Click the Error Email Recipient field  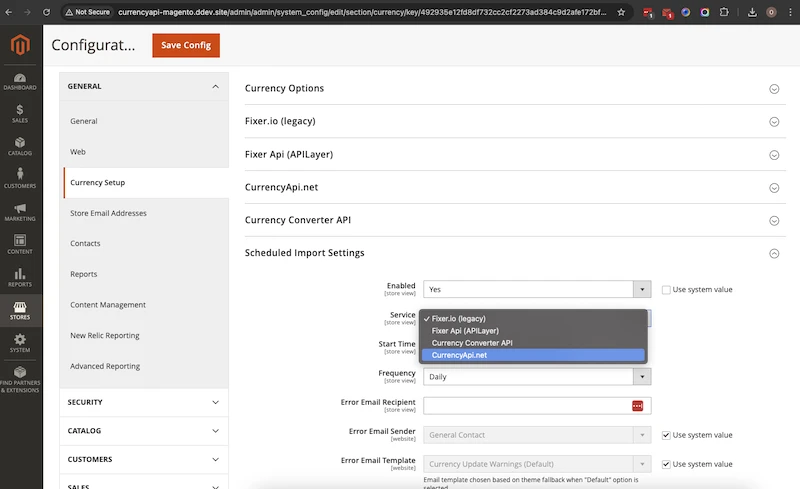pyautogui.click(x=526, y=406)
